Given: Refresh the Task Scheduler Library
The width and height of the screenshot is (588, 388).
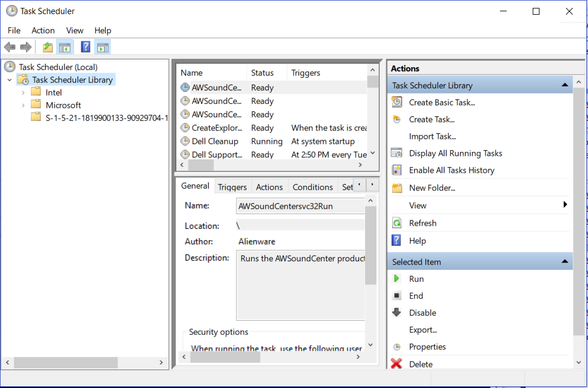Looking at the screenshot, I should tap(422, 223).
